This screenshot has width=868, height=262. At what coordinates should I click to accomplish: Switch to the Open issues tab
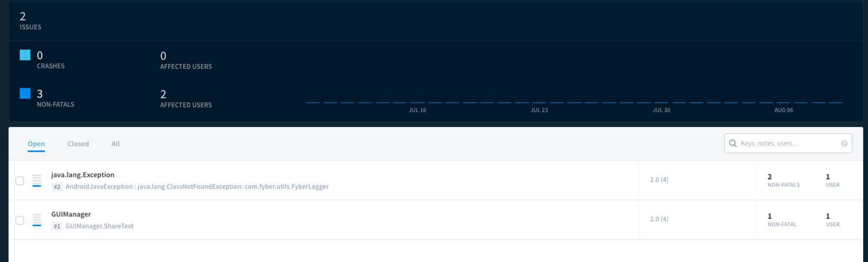(x=36, y=144)
